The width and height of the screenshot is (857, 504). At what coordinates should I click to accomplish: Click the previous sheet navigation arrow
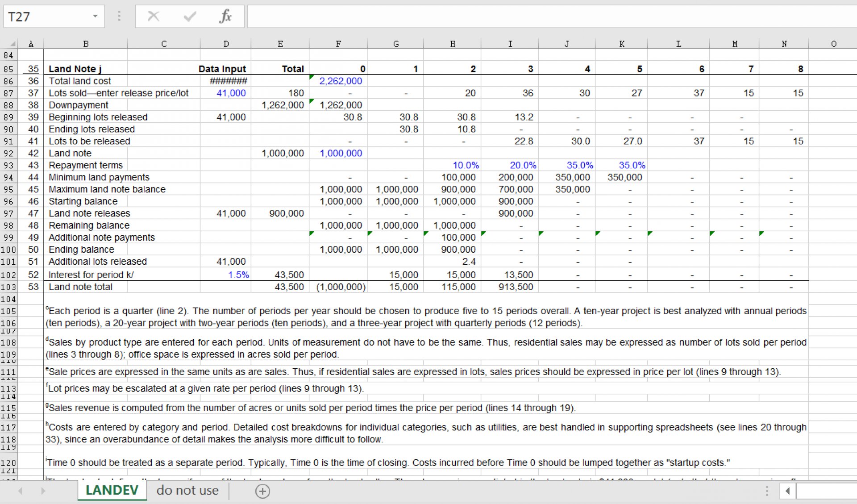tap(20, 491)
